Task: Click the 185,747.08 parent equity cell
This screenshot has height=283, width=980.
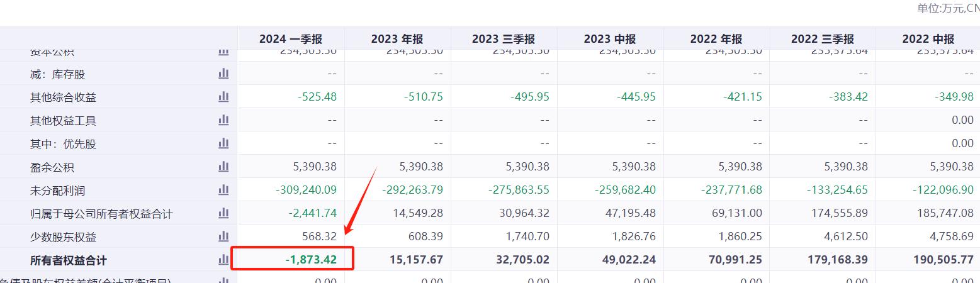Action: [945, 214]
